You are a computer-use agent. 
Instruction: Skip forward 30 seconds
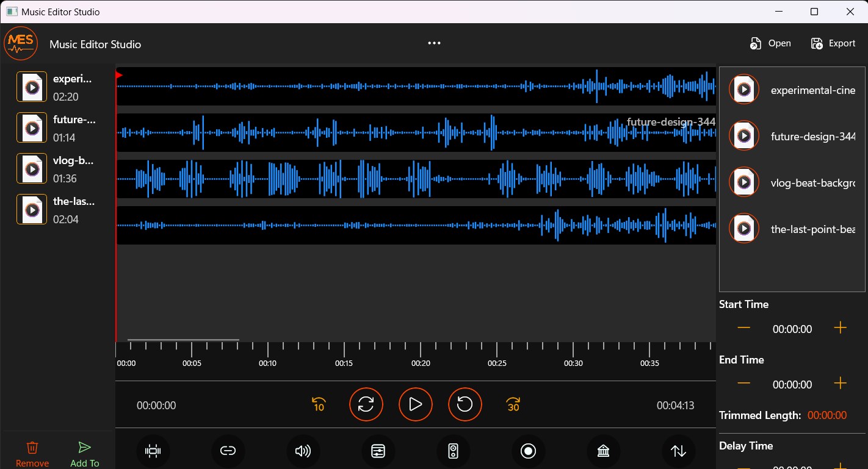tap(513, 404)
